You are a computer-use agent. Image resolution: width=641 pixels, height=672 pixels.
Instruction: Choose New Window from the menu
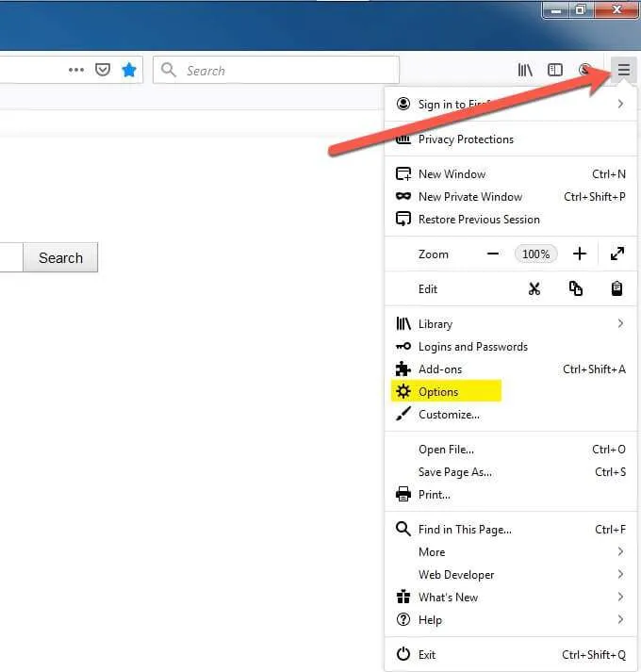[x=510, y=174]
